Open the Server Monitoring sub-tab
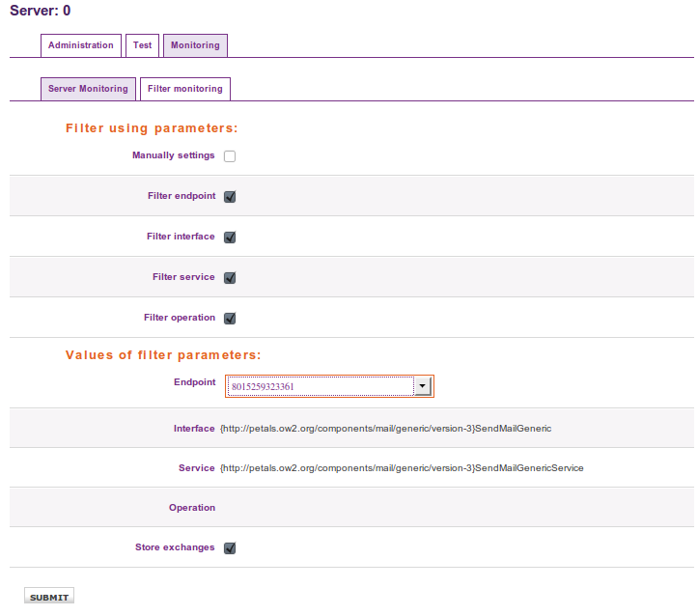This screenshot has height=616, width=698. [x=88, y=89]
